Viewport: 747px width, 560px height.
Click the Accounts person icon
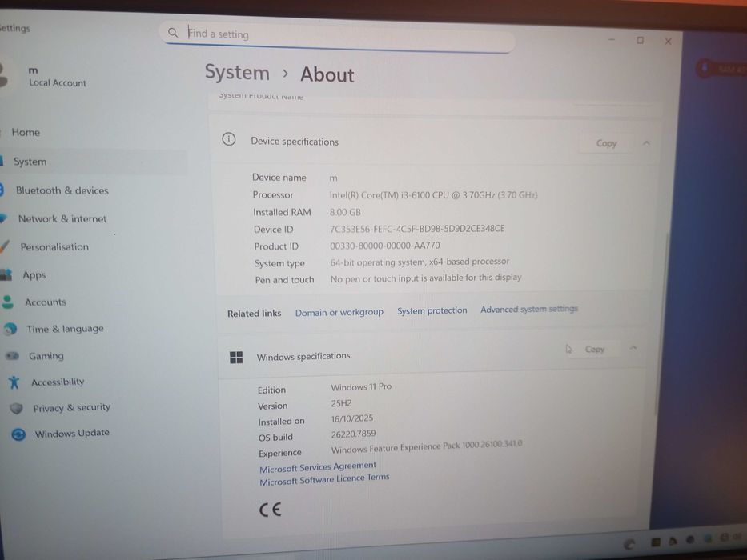coord(8,302)
